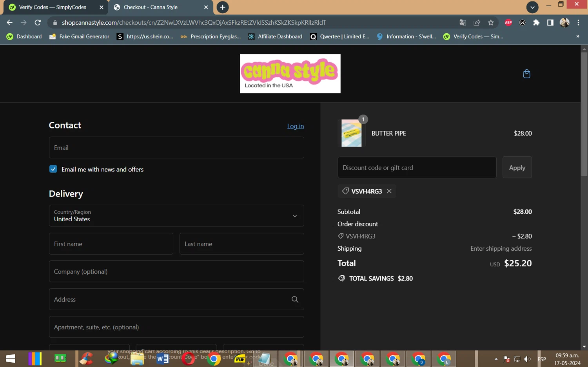
Task: Open the Chrome three-dot menu
Action: point(578,23)
